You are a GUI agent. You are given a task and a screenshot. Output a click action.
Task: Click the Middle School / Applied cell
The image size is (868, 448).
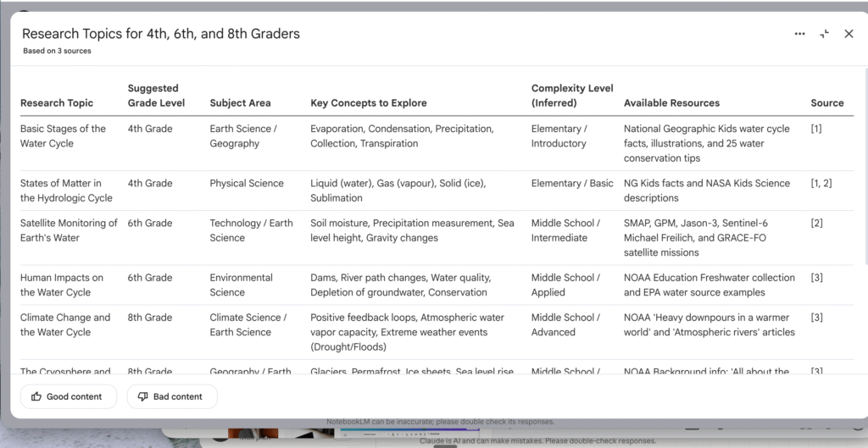click(x=565, y=285)
